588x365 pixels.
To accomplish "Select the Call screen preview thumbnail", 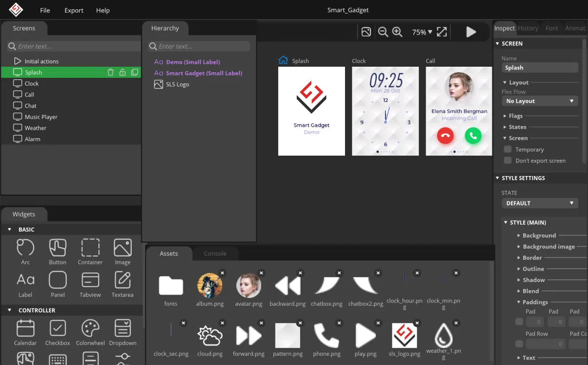I will [x=459, y=111].
